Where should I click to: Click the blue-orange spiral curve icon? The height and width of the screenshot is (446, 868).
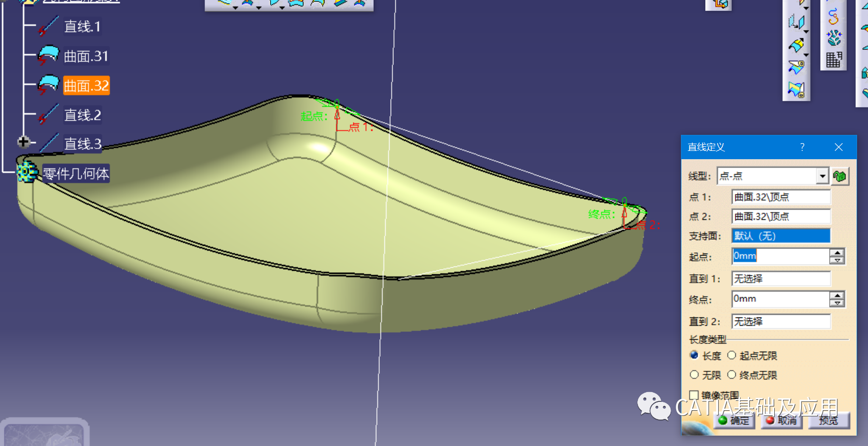click(x=833, y=17)
